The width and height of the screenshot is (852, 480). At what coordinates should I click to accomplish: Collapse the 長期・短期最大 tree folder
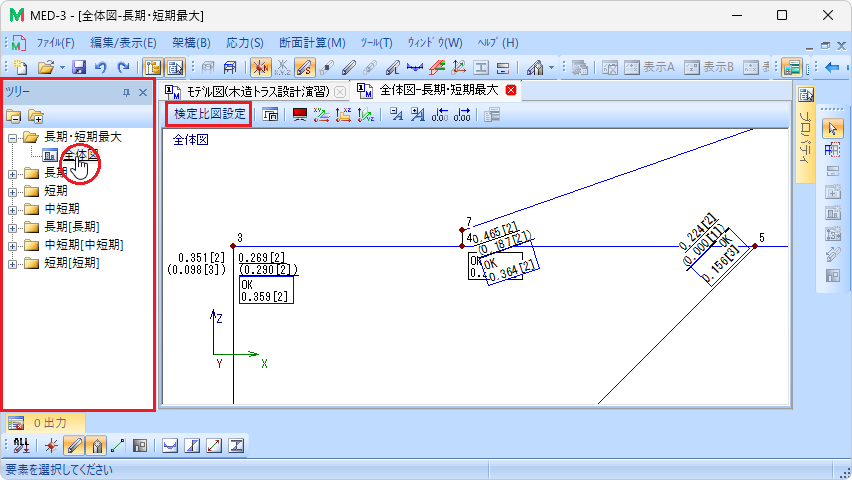click(x=12, y=137)
